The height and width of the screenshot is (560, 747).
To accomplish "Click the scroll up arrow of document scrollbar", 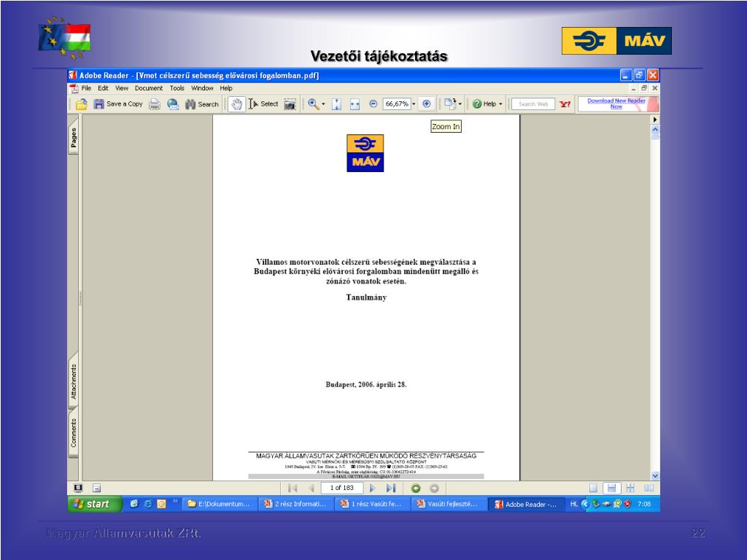I will [655, 129].
